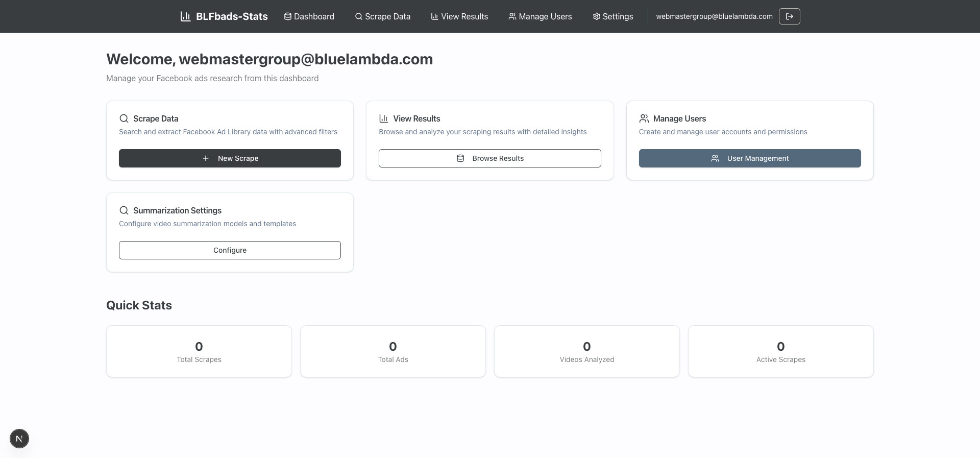The image size is (980, 458).
Task: Click the Next.js dev tools badge
Action: pos(19,439)
